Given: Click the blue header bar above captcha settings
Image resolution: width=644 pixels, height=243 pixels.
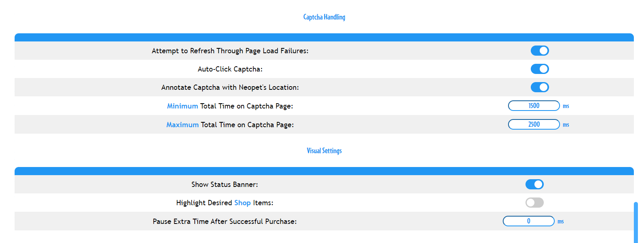Looking at the screenshot, I should click(324, 37).
